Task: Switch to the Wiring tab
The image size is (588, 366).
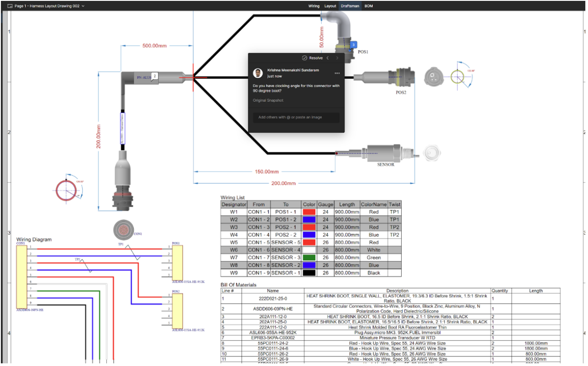Action: pos(314,6)
